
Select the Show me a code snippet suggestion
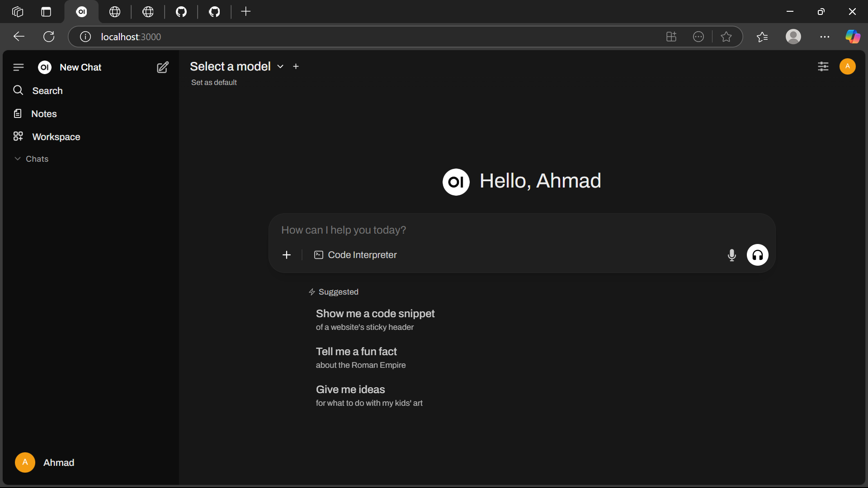(375, 319)
